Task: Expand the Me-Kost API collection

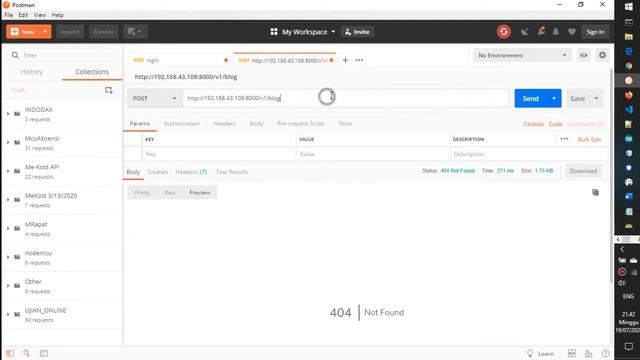Action: click(8, 171)
